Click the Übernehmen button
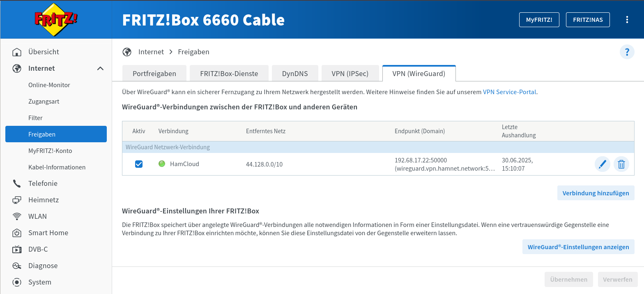The width and height of the screenshot is (644, 294). [x=569, y=279]
